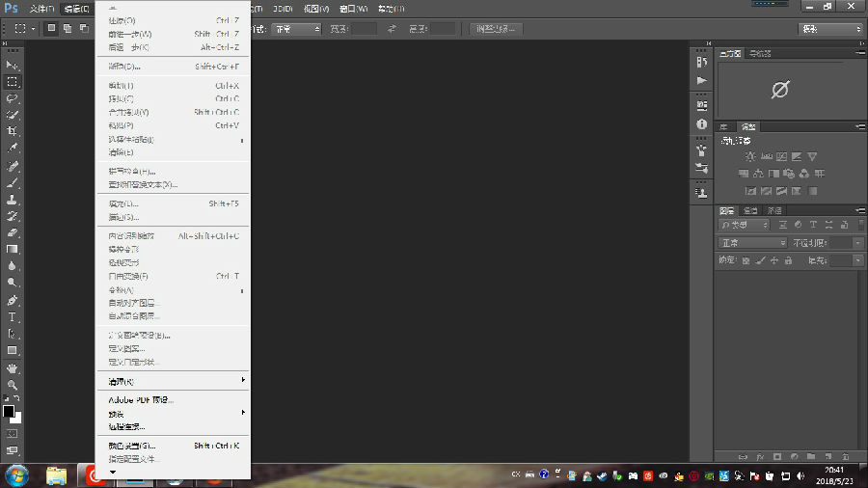Select the Crop tool
Viewport: 868px width, 488px height.
coord(13,131)
